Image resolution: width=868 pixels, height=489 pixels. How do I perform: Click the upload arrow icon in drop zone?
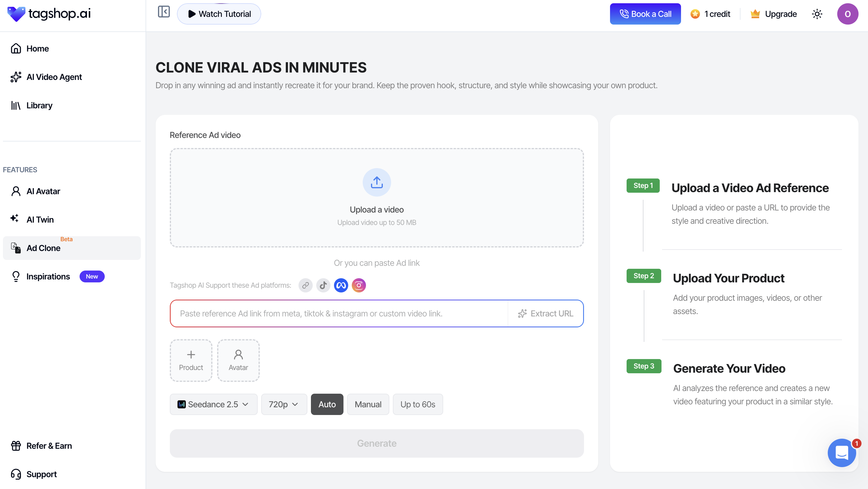[377, 182]
